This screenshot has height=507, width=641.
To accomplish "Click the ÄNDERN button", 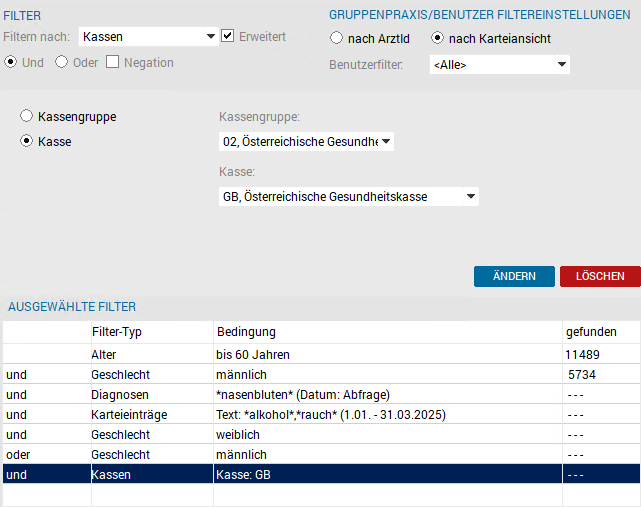I will pos(514,276).
